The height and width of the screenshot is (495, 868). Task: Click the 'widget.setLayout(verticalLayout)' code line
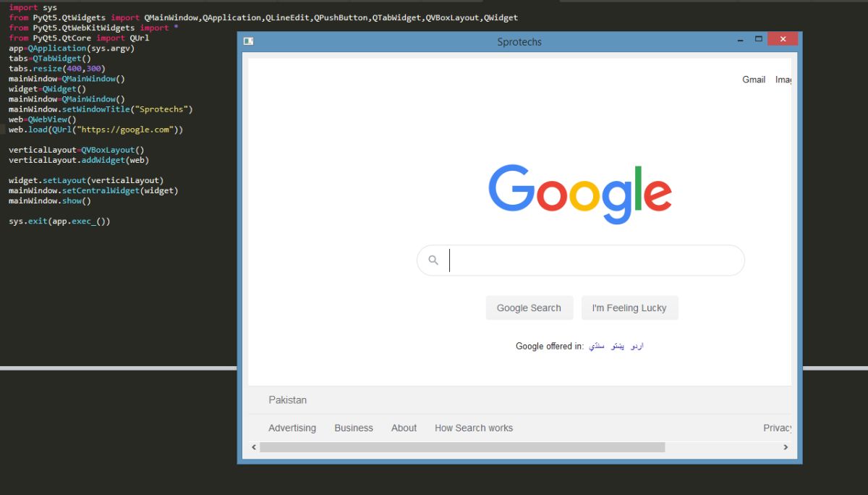pos(86,180)
